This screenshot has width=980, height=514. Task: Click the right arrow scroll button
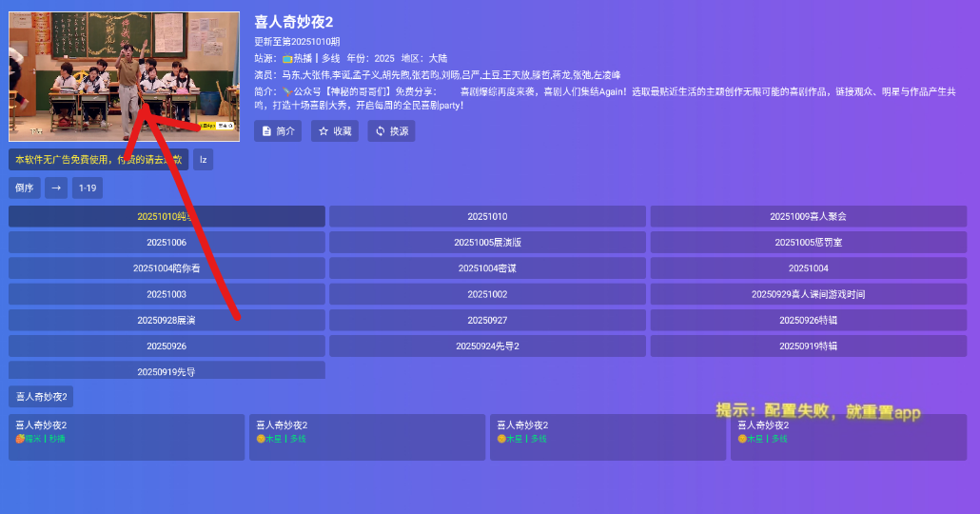coord(56,188)
